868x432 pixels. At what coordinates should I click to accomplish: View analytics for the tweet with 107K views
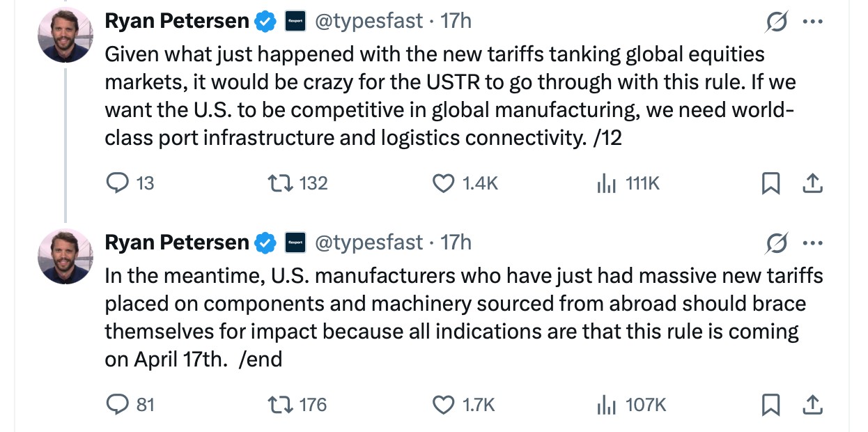point(606,405)
